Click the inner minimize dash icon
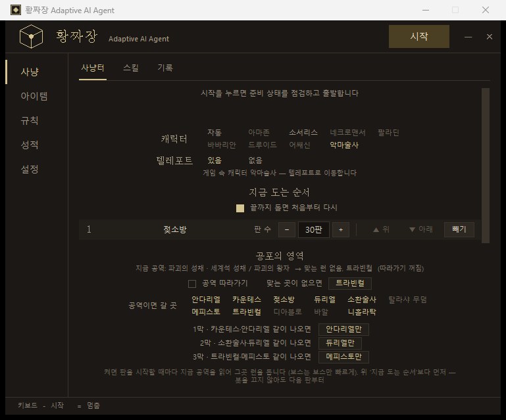This screenshot has width=506, height=420. 468,37
